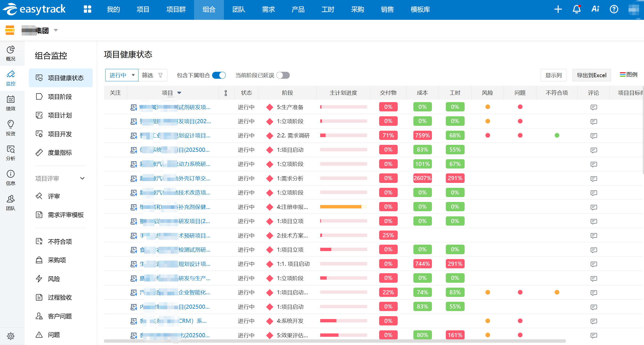
Task: Open the apps grid icon
Action: 88,9
